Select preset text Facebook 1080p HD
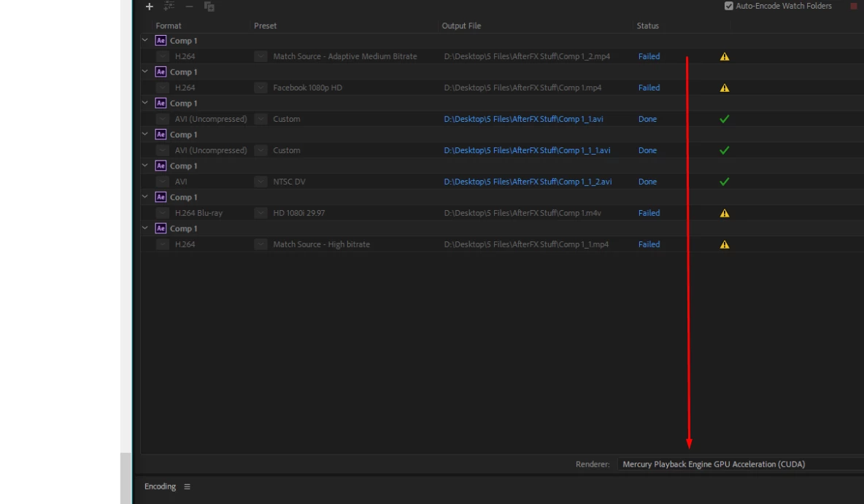Viewport: 864px width, 504px height. pyautogui.click(x=307, y=88)
